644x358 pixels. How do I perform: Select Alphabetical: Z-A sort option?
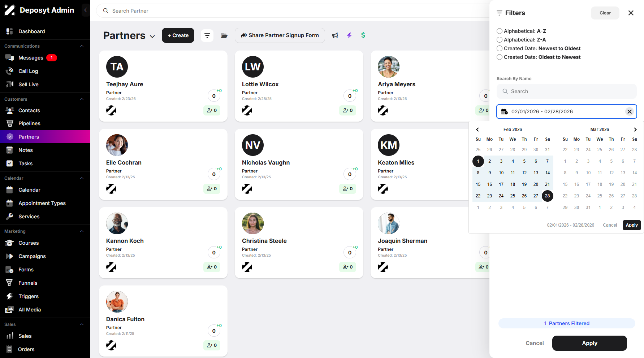click(x=500, y=40)
